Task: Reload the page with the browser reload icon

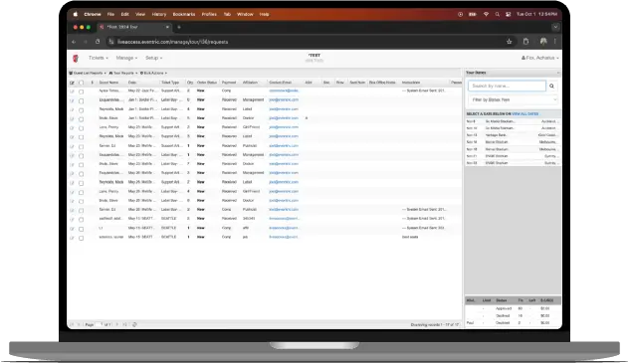Action: coord(98,42)
